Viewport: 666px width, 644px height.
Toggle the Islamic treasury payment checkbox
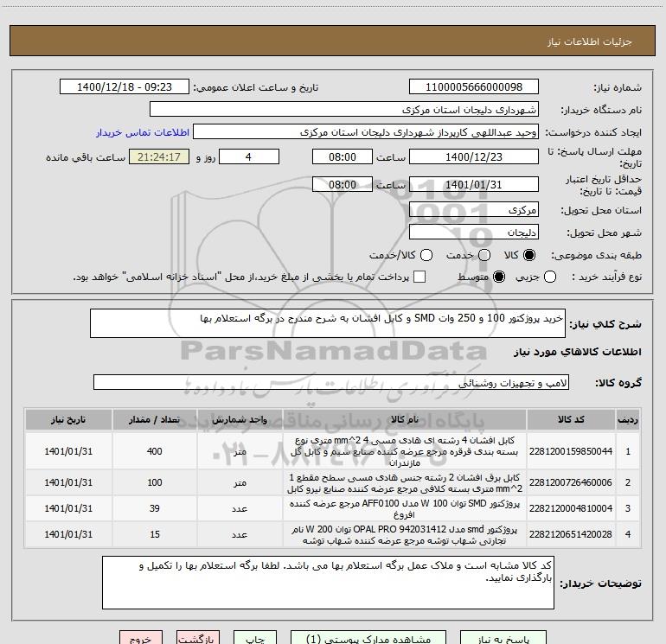pos(419,277)
